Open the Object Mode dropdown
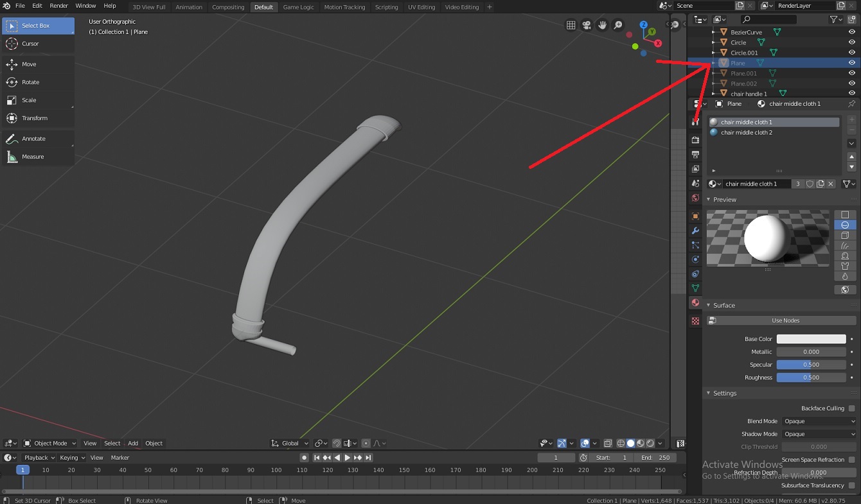861x504 pixels. click(x=49, y=443)
